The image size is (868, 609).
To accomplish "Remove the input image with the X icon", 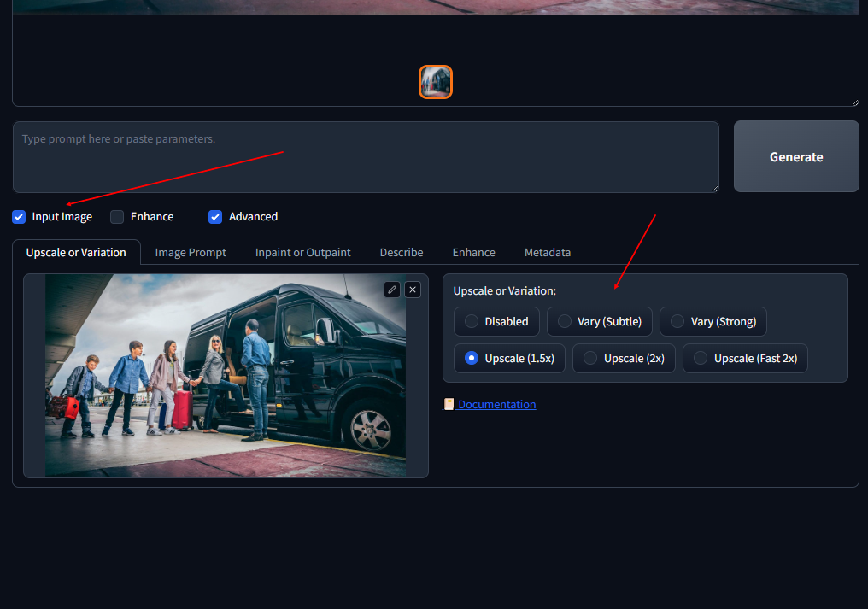I will (413, 290).
